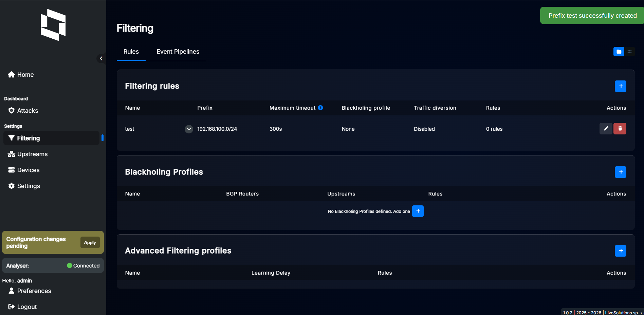This screenshot has height=315, width=644.
Task: Edit the test filtering rule with pencil icon
Action: click(x=606, y=129)
